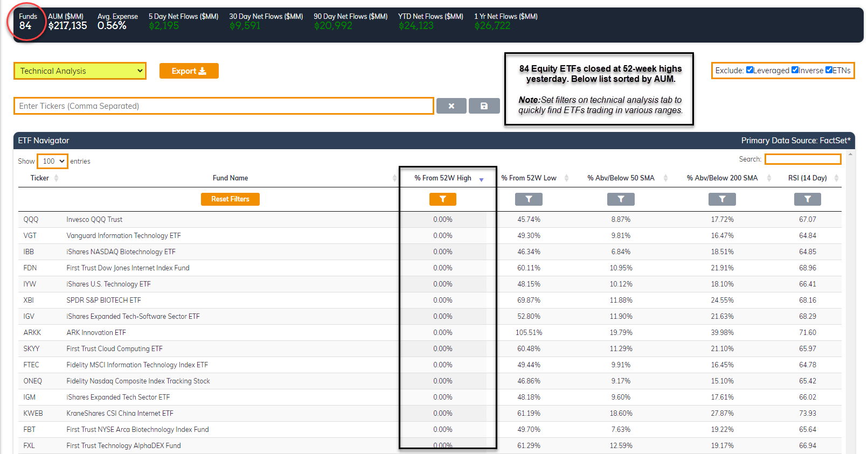Click the Reset Filters button

pos(230,199)
